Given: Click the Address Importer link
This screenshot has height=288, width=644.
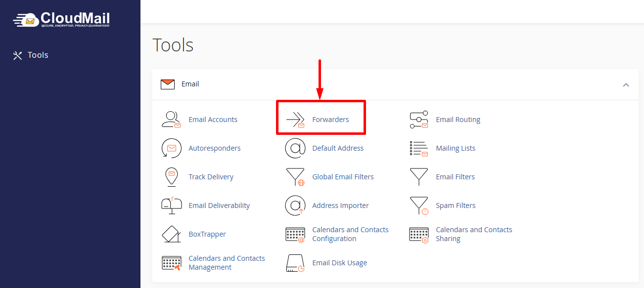Looking at the screenshot, I should tap(340, 206).
